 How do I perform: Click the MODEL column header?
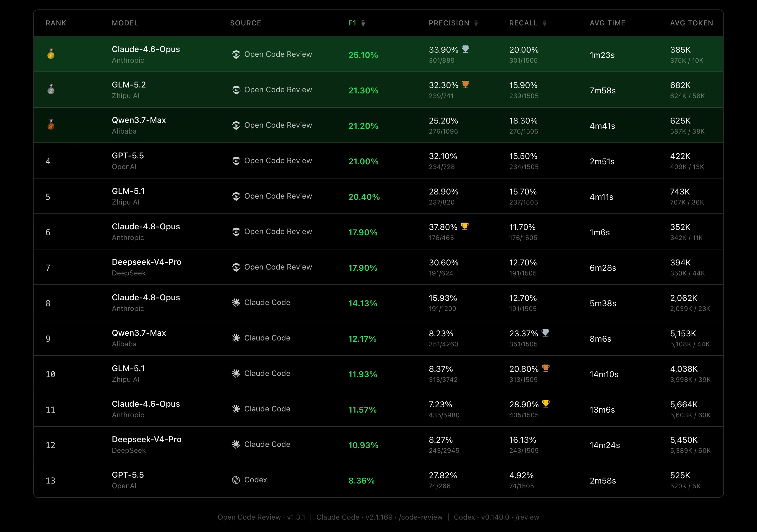[x=125, y=23]
